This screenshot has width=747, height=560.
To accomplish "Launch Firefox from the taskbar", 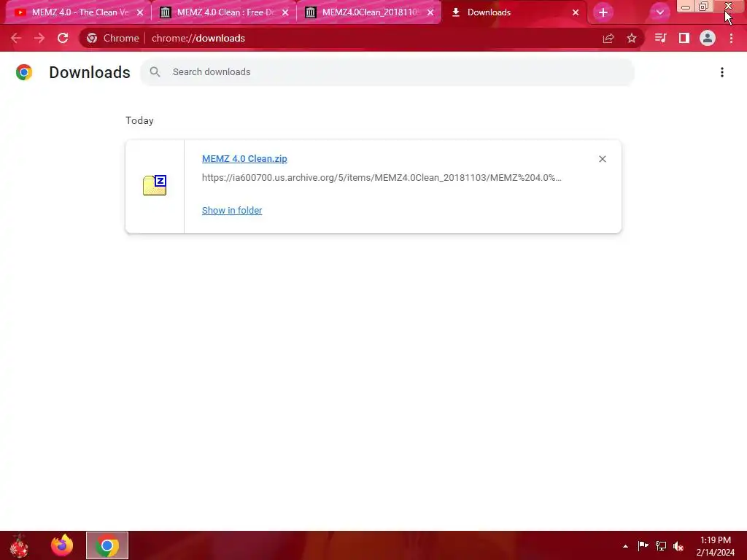I will pyautogui.click(x=62, y=545).
